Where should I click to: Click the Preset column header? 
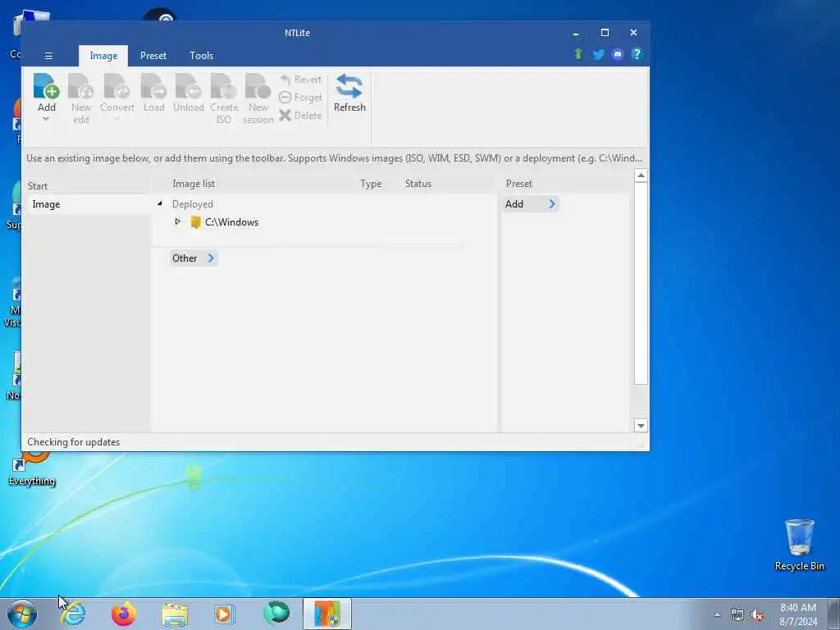click(518, 184)
